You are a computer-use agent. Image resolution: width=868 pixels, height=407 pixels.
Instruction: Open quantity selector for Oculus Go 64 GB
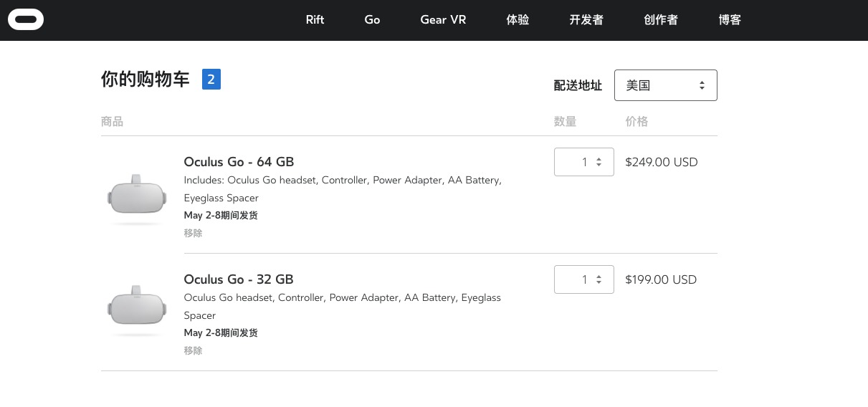point(583,162)
